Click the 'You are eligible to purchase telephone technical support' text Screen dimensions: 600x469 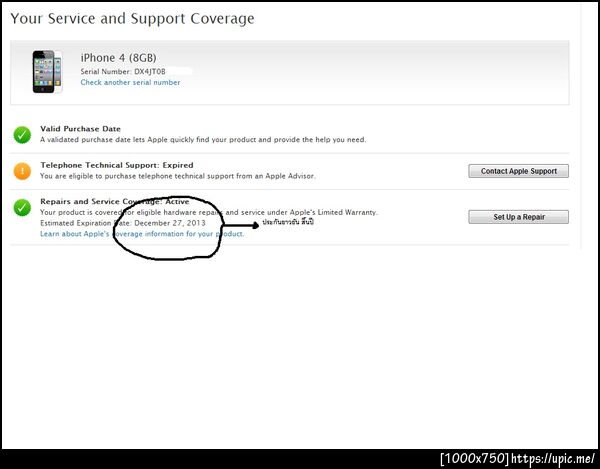point(178,176)
